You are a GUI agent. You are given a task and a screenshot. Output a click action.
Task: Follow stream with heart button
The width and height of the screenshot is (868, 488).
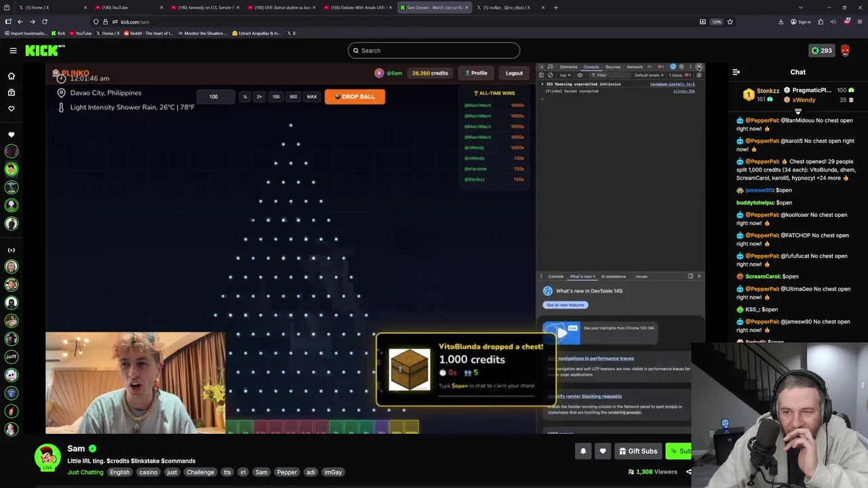click(603, 451)
